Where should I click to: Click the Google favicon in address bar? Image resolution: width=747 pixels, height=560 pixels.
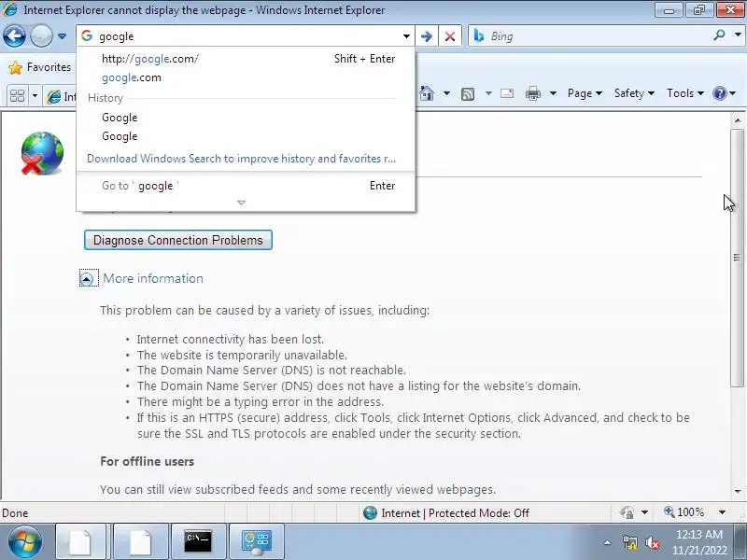pos(87,35)
